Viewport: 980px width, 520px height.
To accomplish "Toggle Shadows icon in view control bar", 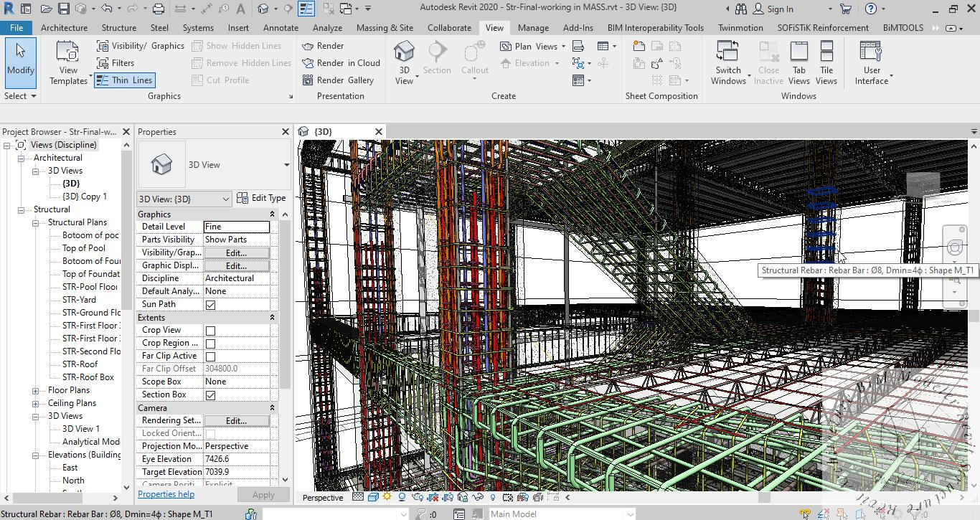I will pos(402,497).
